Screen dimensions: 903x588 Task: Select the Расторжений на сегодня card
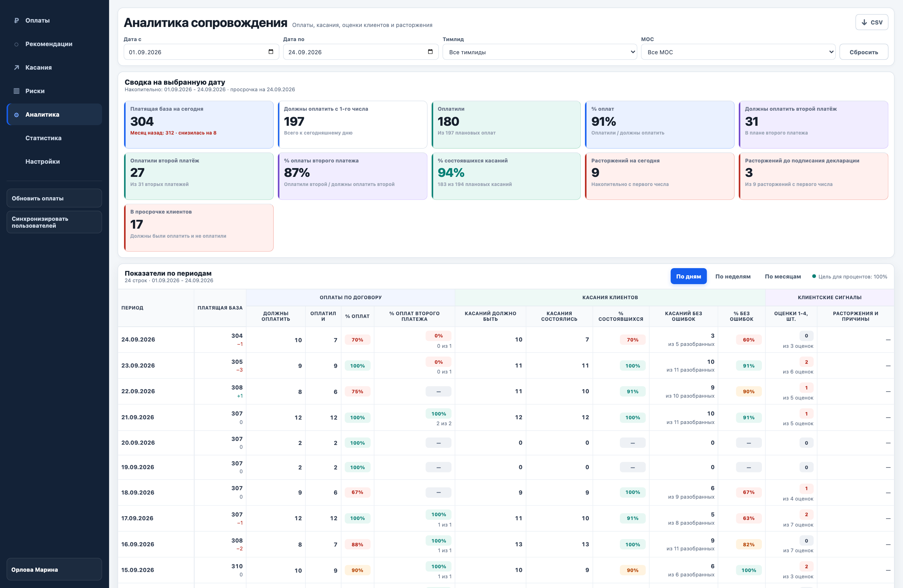click(x=659, y=176)
